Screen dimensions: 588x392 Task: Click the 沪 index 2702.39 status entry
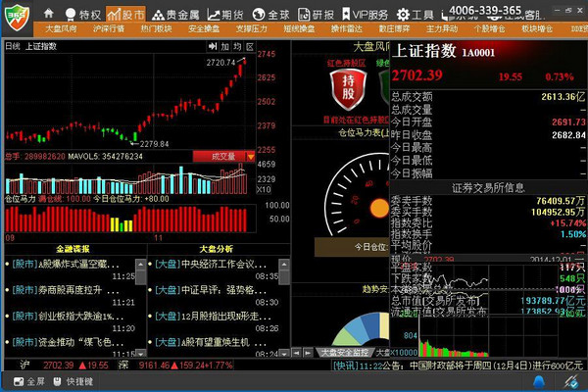64,365
